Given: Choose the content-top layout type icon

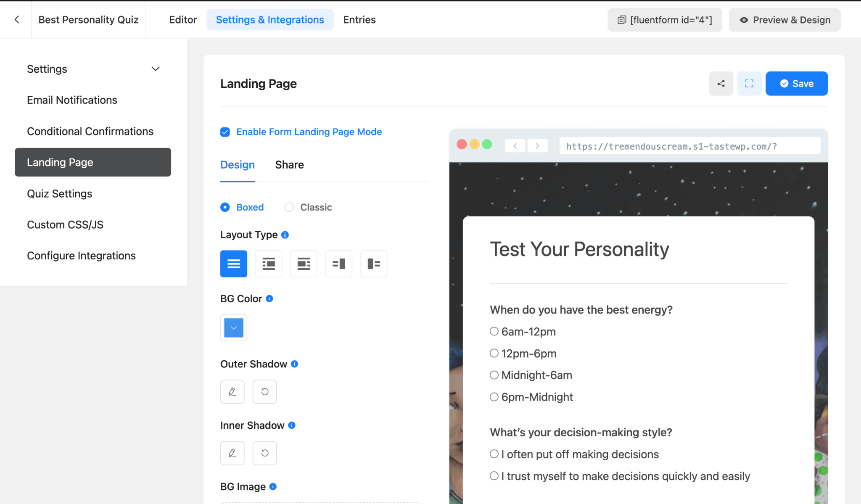Looking at the screenshot, I should tap(269, 264).
